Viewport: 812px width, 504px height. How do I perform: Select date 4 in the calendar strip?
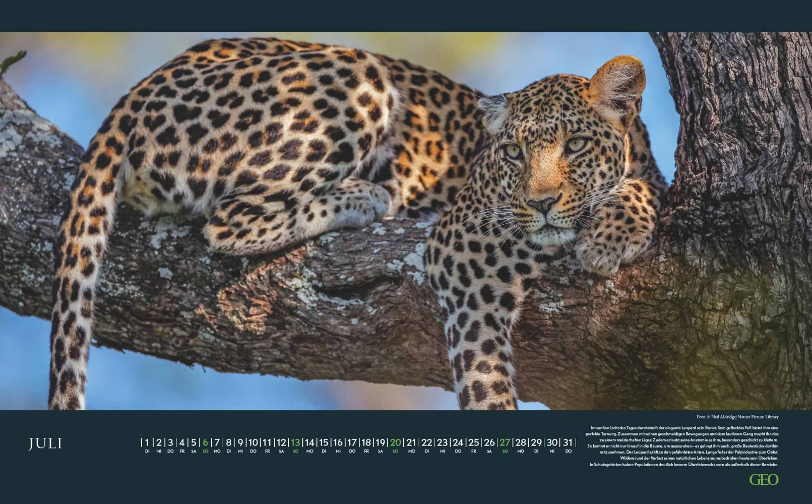182,443
